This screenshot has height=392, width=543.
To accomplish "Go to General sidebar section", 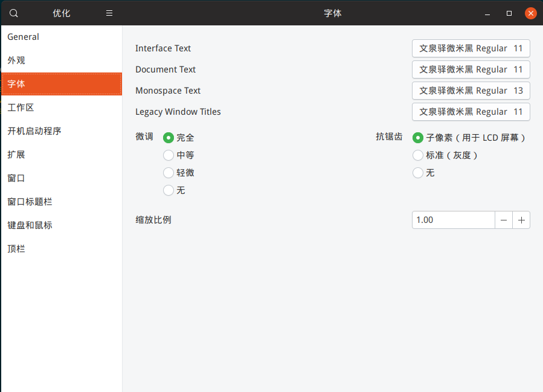I will click(x=62, y=37).
